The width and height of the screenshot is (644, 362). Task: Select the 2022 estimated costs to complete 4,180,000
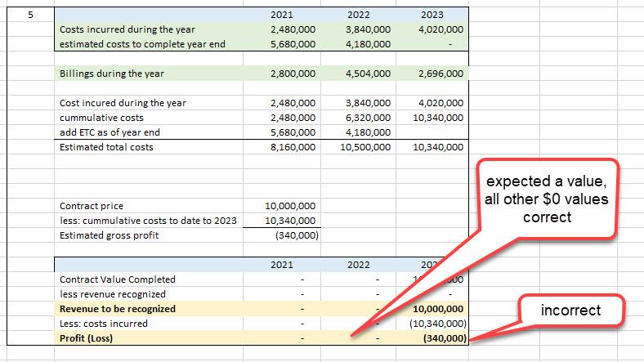[x=368, y=44]
